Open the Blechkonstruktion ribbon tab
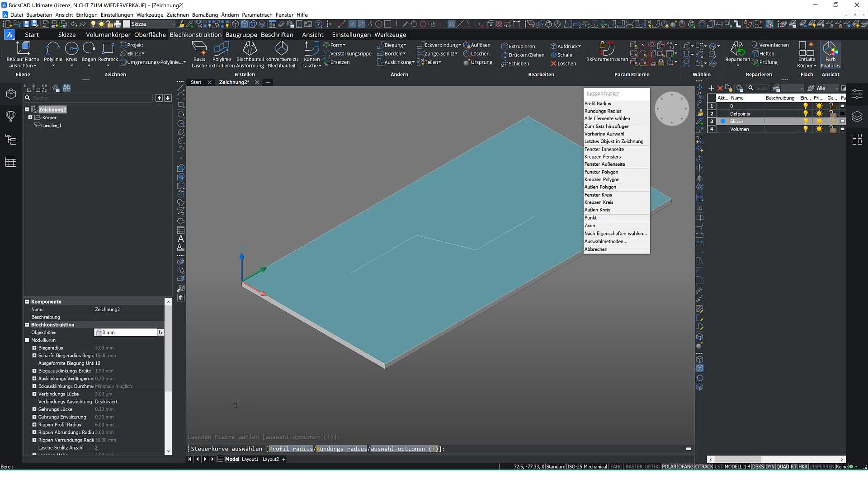The image size is (868, 488). point(195,35)
